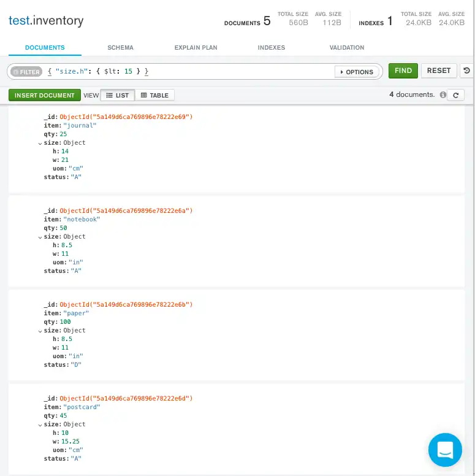This screenshot has width=475, height=476.
Task: Open the chat support bubble
Action: click(x=445, y=450)
